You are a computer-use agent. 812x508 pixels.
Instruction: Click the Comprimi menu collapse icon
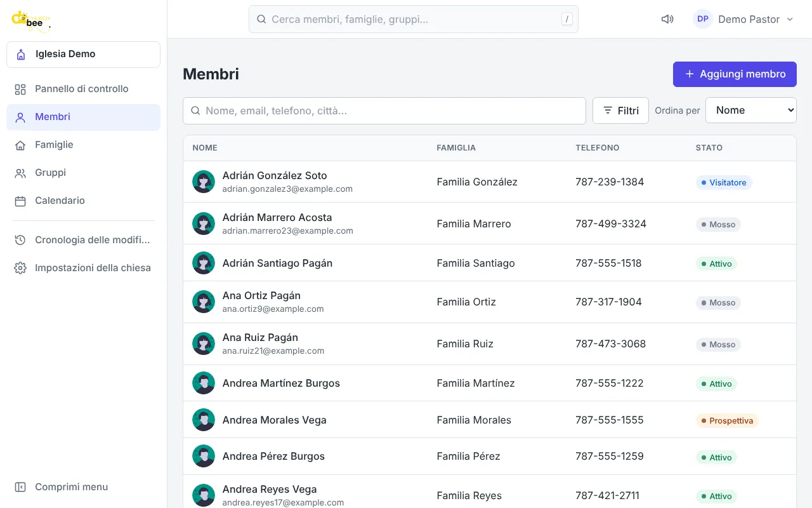[x=20, y=487]
